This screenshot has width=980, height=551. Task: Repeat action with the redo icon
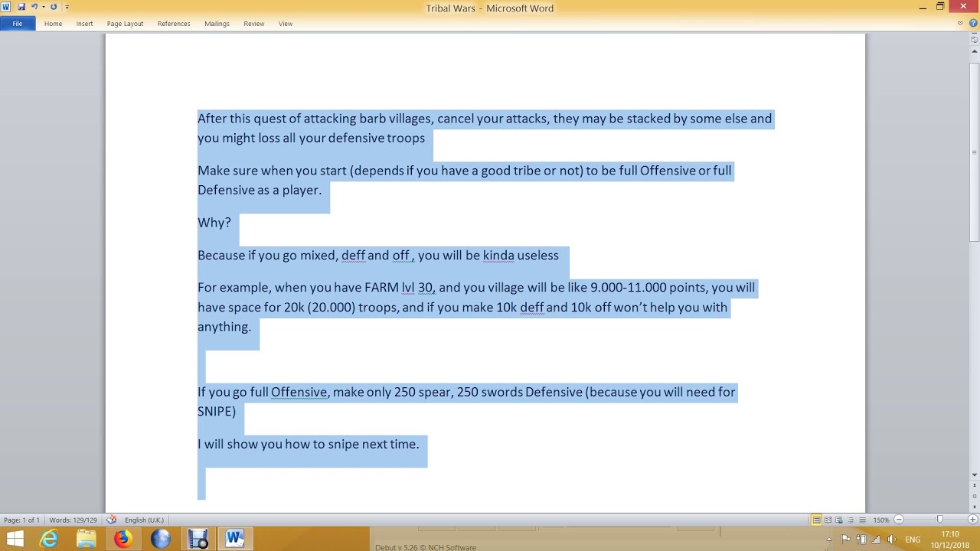pos(54,7)
